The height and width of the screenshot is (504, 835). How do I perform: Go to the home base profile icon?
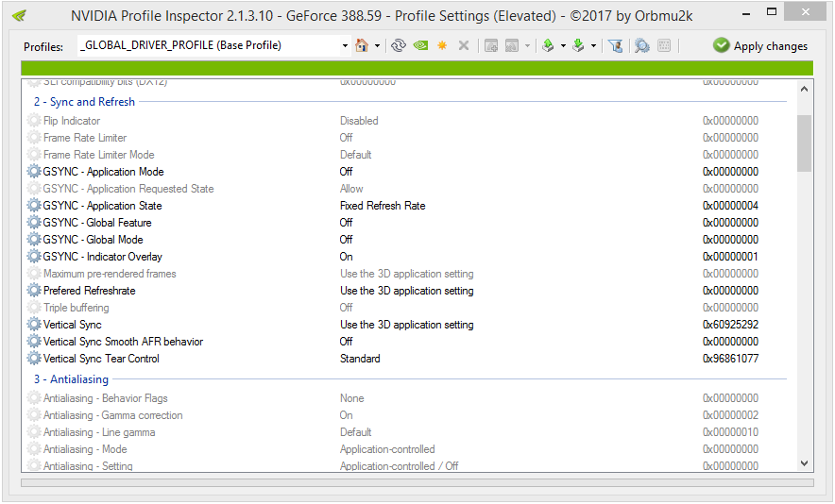click(362, 45)
